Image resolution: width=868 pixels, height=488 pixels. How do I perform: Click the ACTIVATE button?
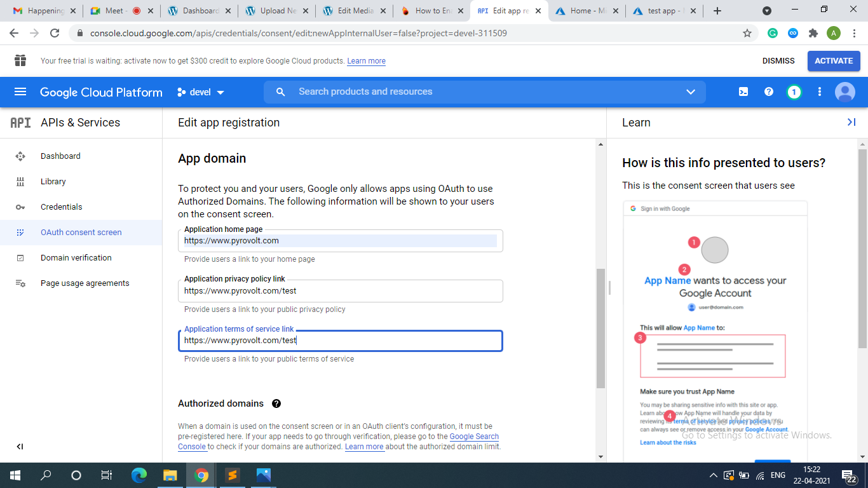point(834,61)
